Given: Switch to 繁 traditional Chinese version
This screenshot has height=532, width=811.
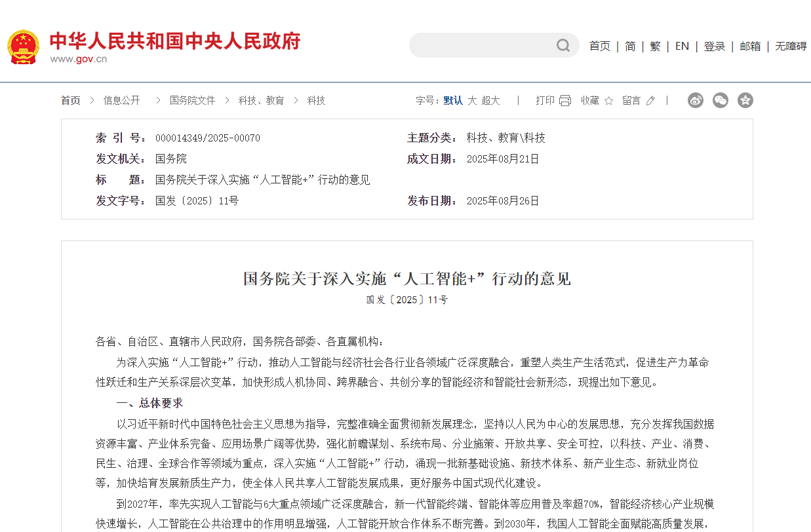Looking at the screenshot, I should 655,46.
